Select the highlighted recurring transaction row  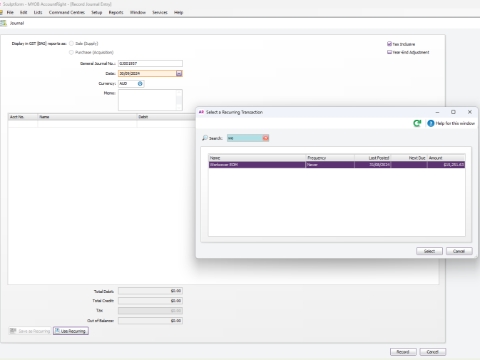[337, 165]
